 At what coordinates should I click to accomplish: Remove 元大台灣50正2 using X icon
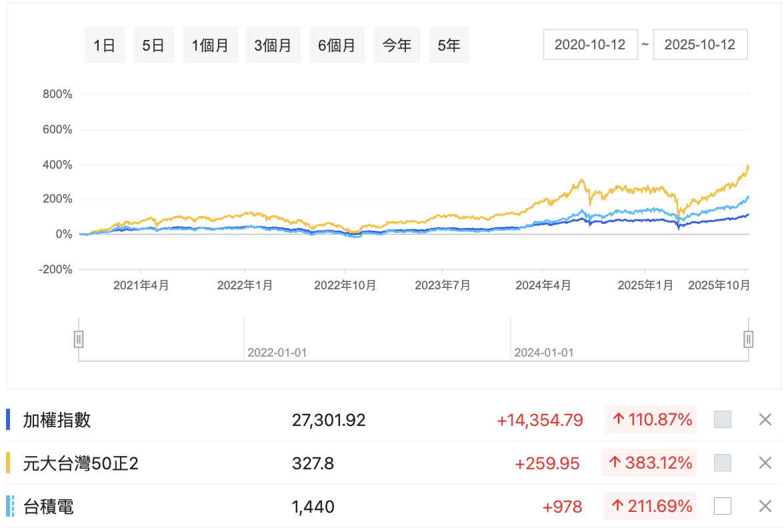765,463
